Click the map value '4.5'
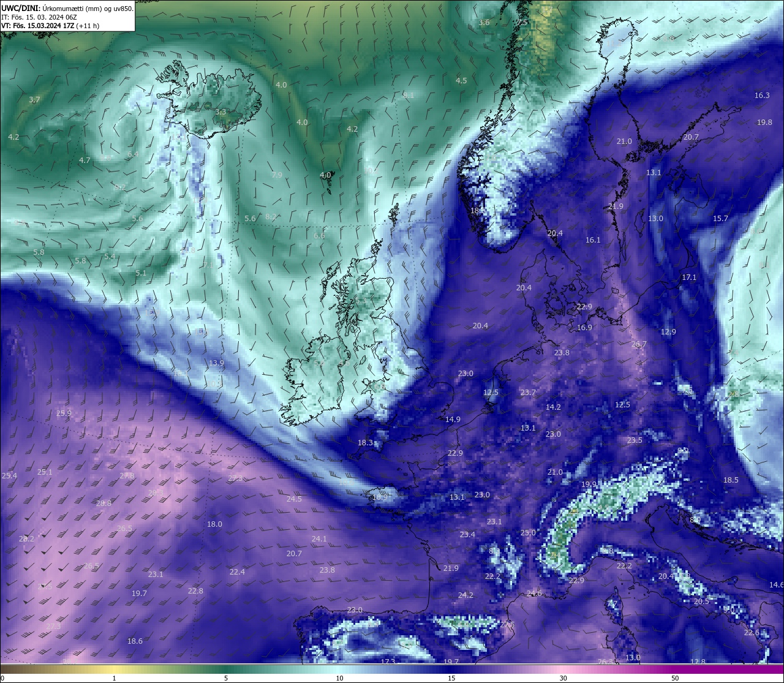The image size is (784, 683). [461, 81]
